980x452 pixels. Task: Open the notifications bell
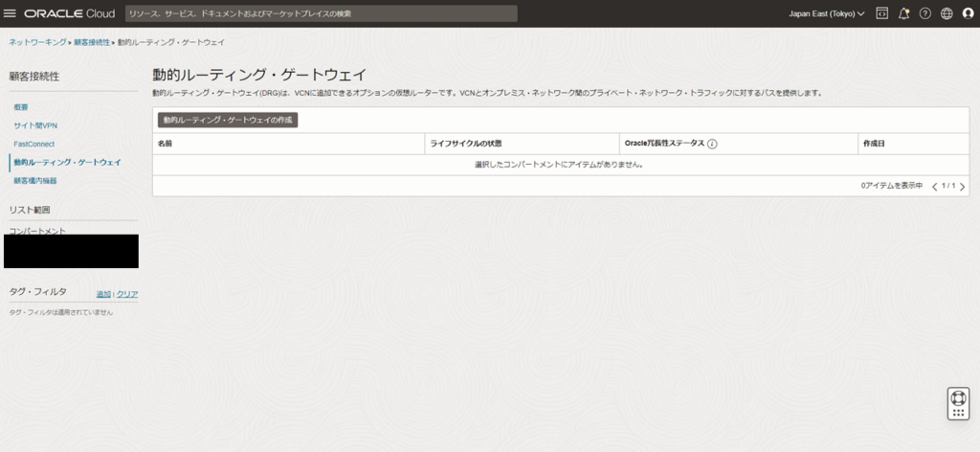click(x=903, y=13)
